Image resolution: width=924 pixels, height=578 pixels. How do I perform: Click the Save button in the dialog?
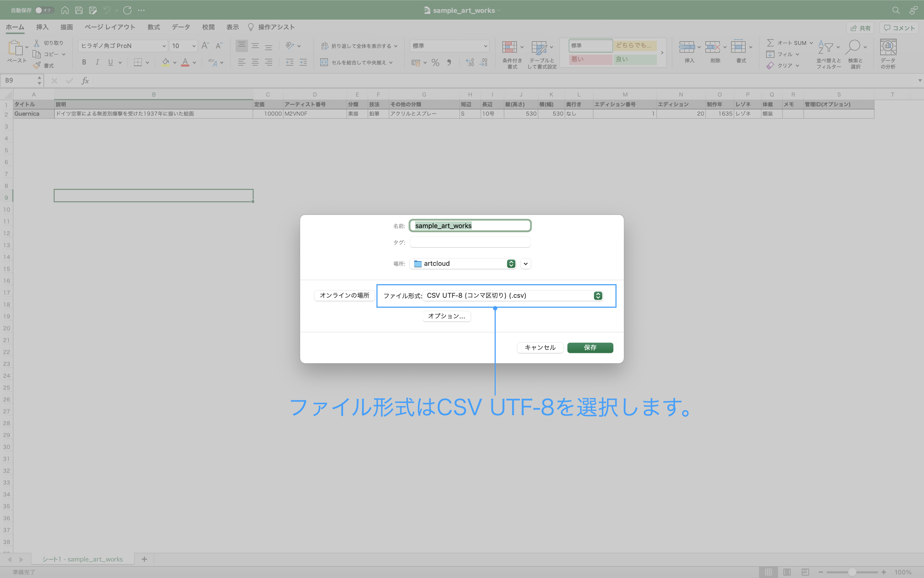point(590,348)
